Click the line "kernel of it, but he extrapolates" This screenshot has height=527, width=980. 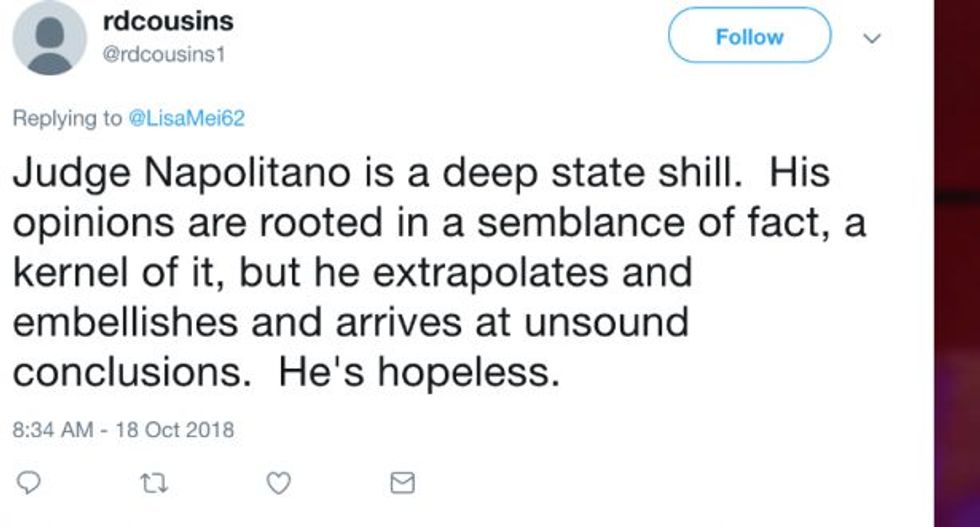352,273
